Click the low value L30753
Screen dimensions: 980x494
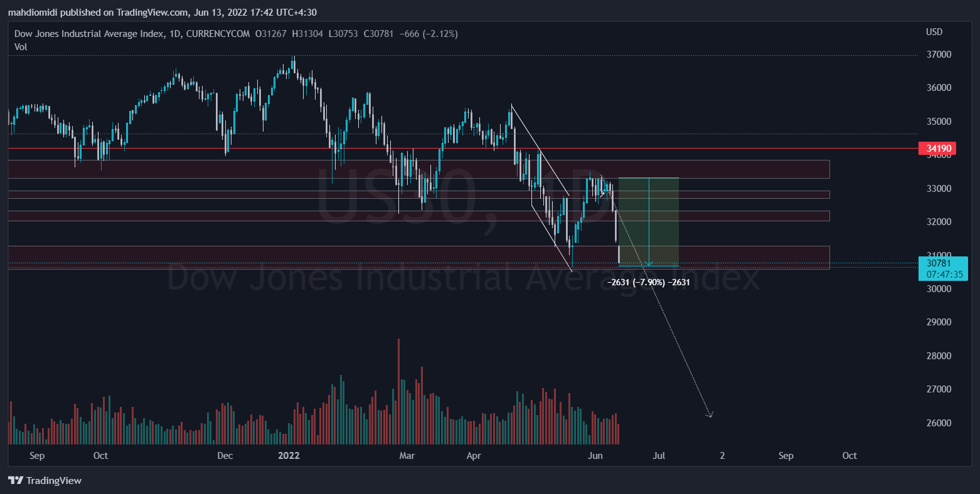click(x=343, y=34)
